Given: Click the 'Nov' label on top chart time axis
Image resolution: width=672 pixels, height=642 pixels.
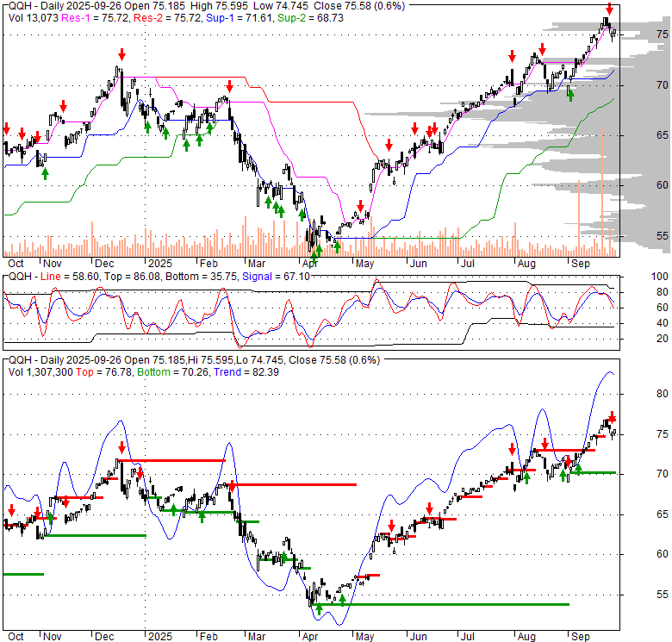Looking at the screenshot, I should point(53,264).
